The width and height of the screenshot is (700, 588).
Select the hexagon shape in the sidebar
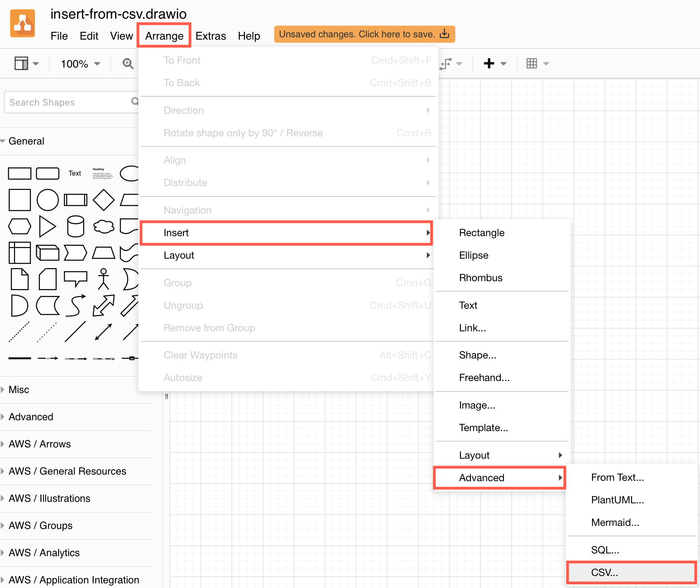tap(19, 226)
